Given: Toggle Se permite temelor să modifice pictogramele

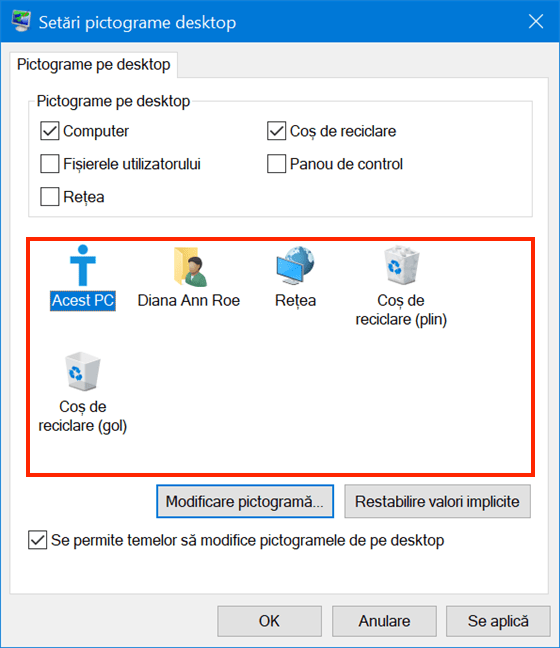Looking at the screenshot, I should point(37,540).
